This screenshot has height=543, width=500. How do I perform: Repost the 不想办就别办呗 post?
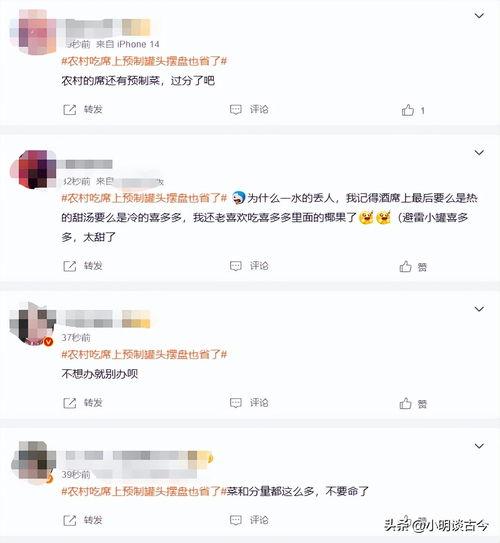point(70,403)
